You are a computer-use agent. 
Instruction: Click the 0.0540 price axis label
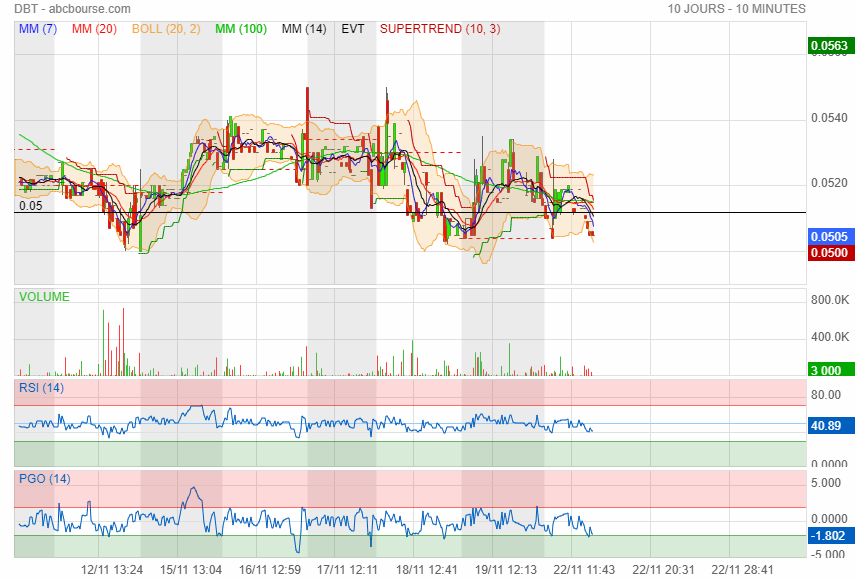[829, 118]
